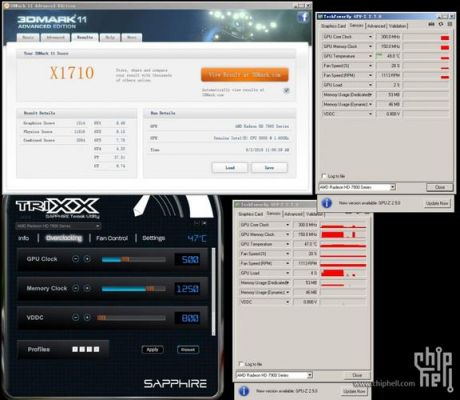
Task: Expand GPU Core Clock dropdown in the upper GPU-Z window
Action: pos(370,37)
